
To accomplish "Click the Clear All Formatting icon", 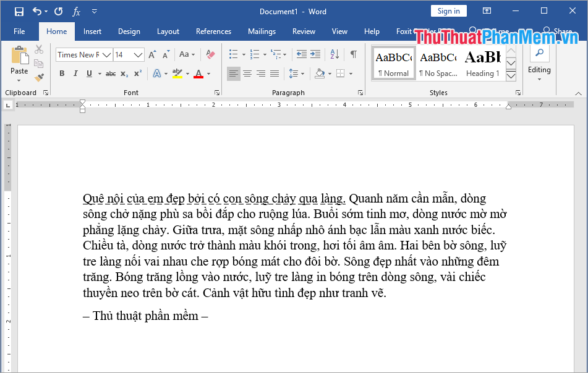I will 210,54.
